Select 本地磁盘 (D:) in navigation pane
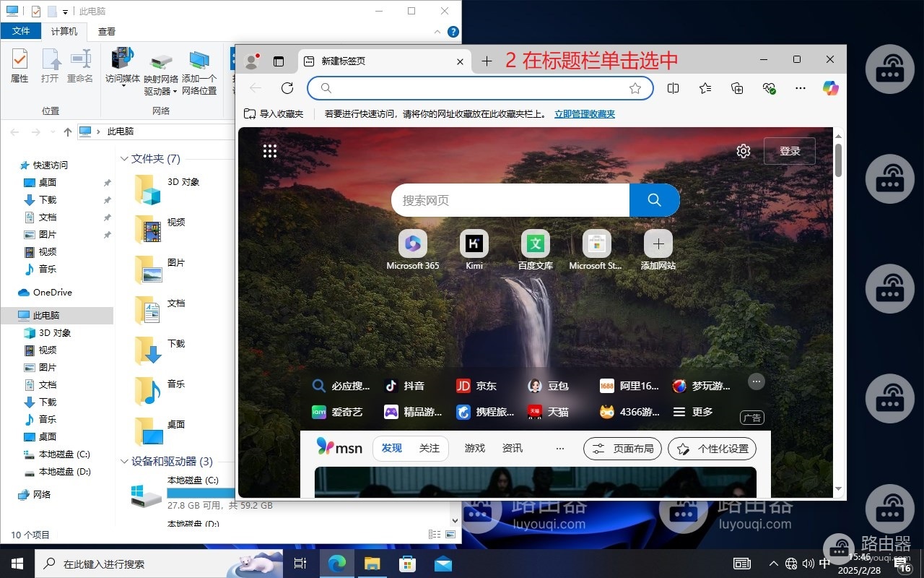 pyautogui.click(x=57, y=472)
